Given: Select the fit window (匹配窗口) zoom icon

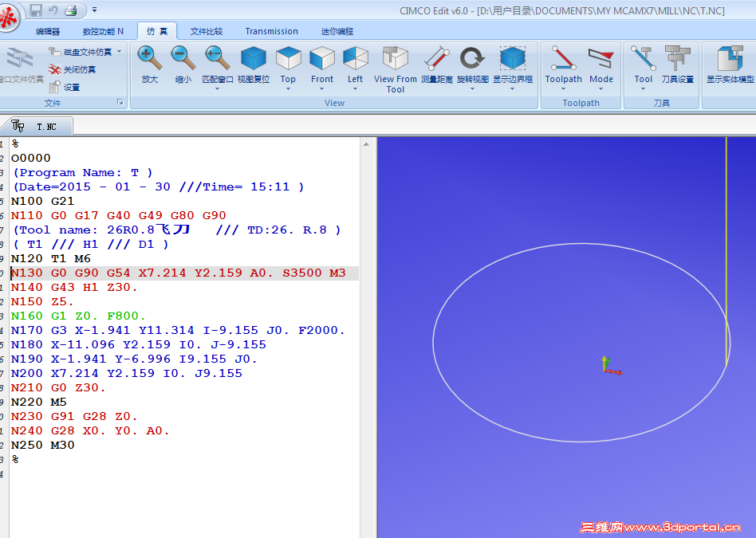Looking at the screenshot, I should coord(217,58).
